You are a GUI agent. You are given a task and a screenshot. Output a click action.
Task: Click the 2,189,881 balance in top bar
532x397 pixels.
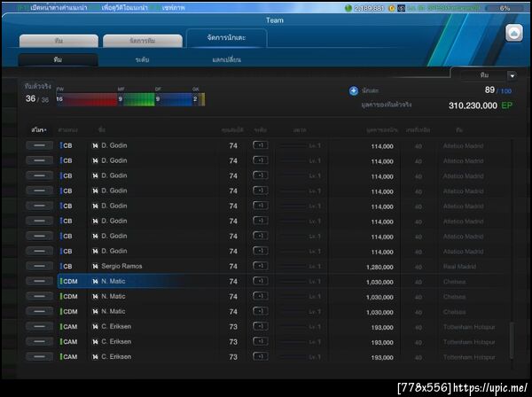coord(369,8)
